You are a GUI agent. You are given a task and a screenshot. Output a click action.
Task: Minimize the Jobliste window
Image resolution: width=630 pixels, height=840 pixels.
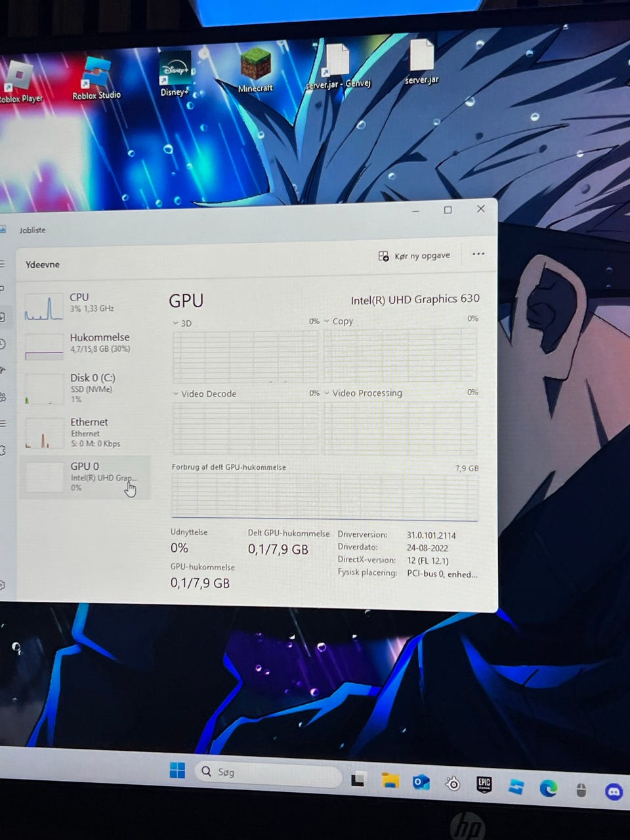(416, 211)
